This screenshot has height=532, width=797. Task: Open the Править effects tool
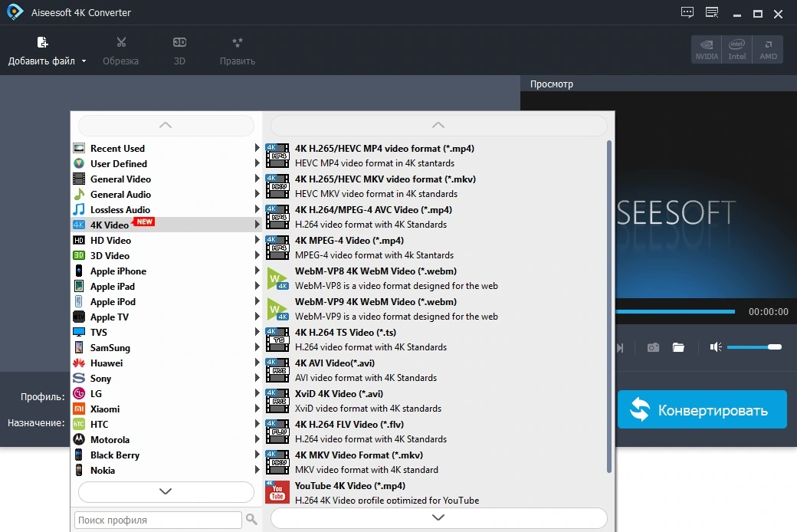[x=238, y=42]
